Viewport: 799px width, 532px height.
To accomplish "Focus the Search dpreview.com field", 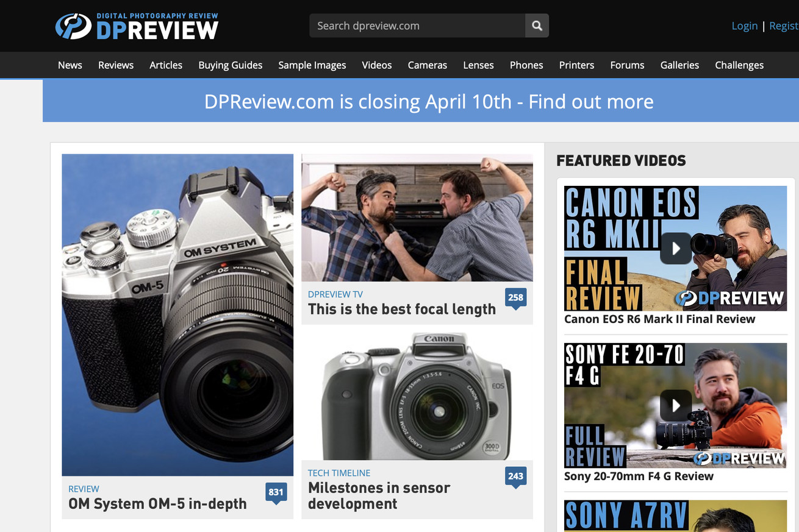I will (417, 26).
